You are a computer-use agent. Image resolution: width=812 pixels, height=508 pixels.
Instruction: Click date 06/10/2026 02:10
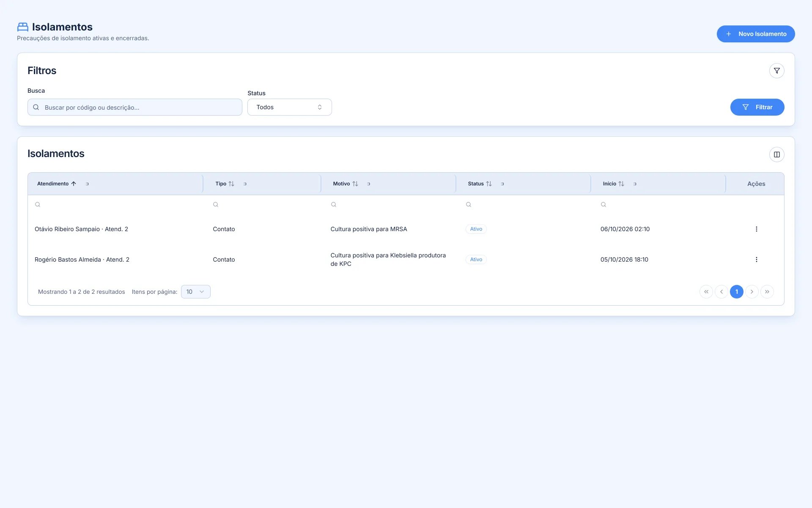coord(625,229)
